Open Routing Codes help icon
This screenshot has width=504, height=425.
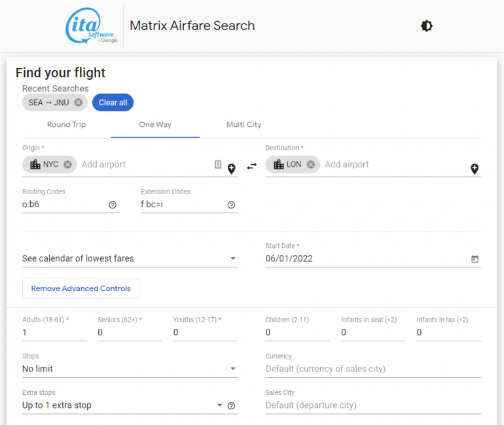113,205
